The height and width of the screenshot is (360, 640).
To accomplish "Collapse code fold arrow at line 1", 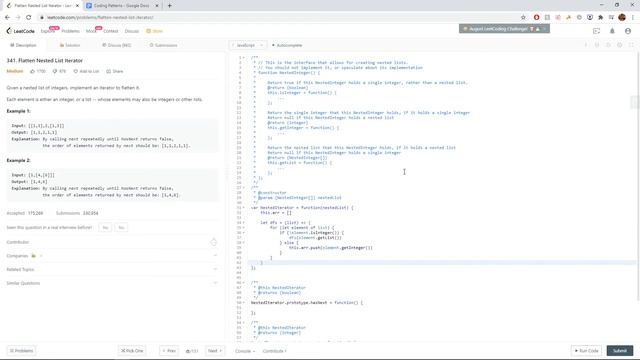I will [x=244, y=58].
